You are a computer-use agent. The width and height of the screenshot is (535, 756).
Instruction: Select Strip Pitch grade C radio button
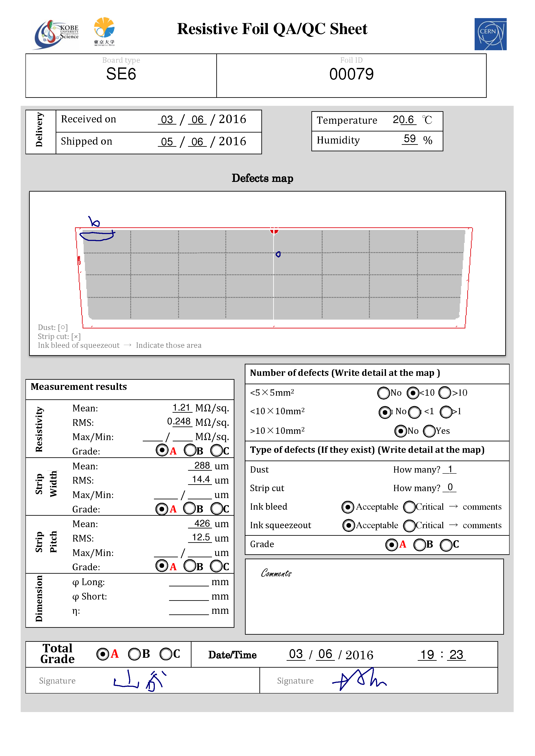point(217,566)
